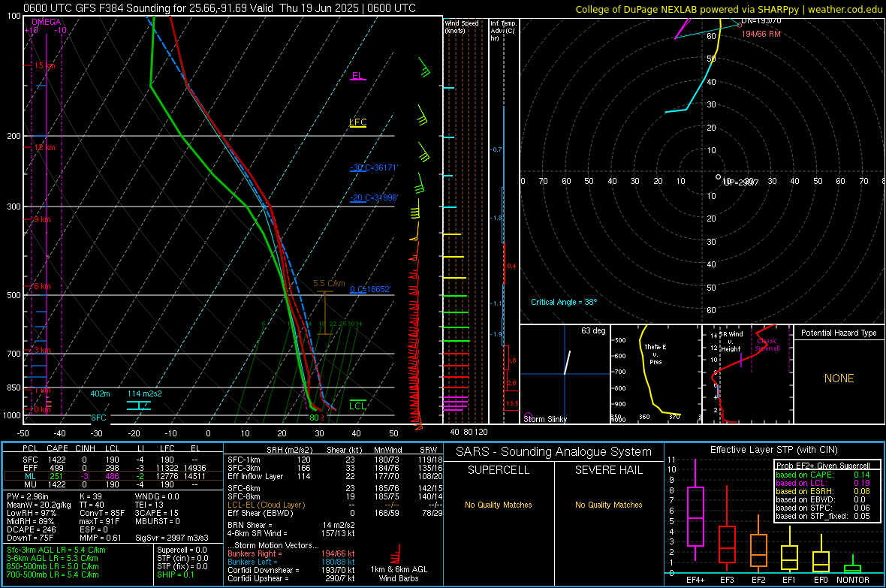Click the -30 C=36171' height label

tap(374, 168)
